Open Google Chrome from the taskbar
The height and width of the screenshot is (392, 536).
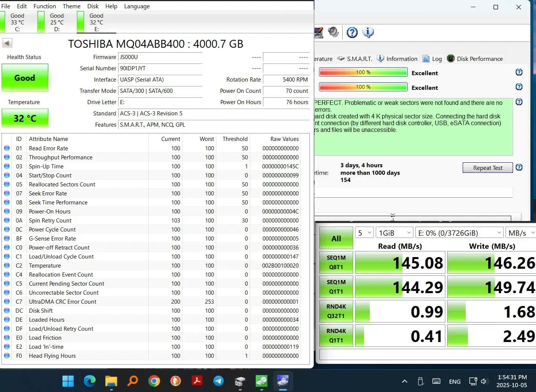tap(154, 381)
